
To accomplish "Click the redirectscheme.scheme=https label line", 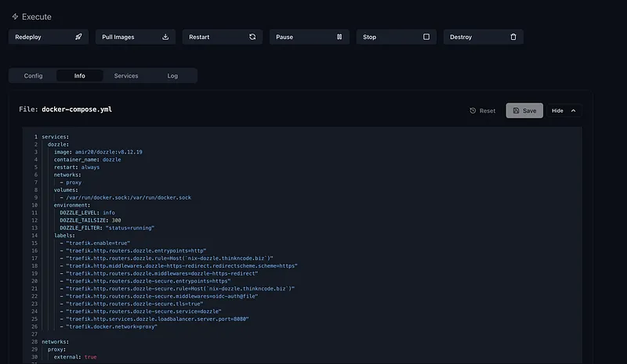I will pyautogui.click(x=179, y=265).
